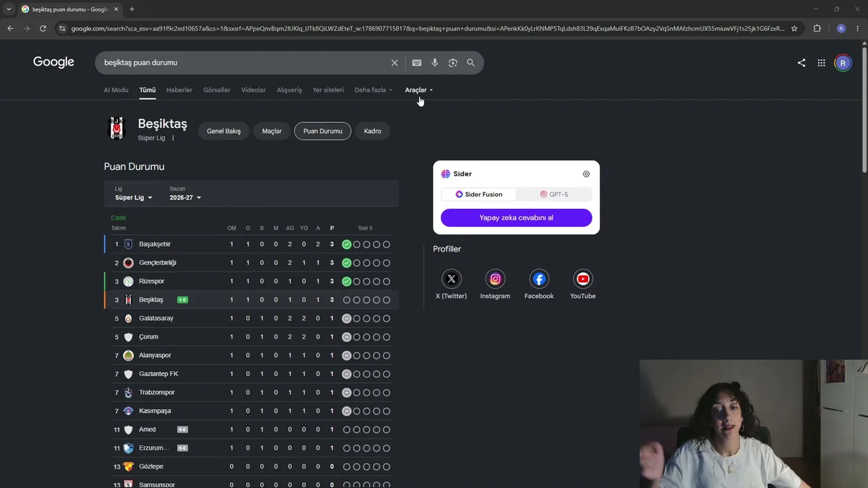Open the Chrome profile avatar in the toolbar
Viewport: 868px width, 488px height.
[x=842, y=28]
